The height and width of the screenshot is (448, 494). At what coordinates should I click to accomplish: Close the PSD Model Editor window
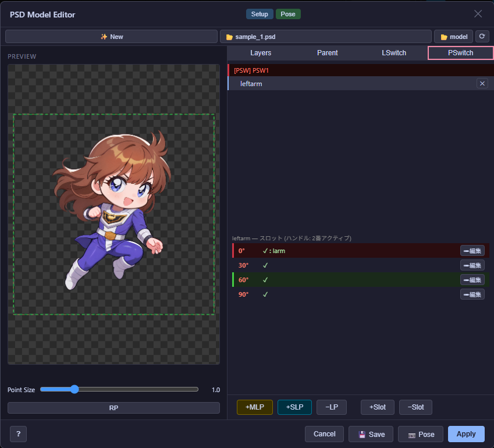click(x=478, y=14)
